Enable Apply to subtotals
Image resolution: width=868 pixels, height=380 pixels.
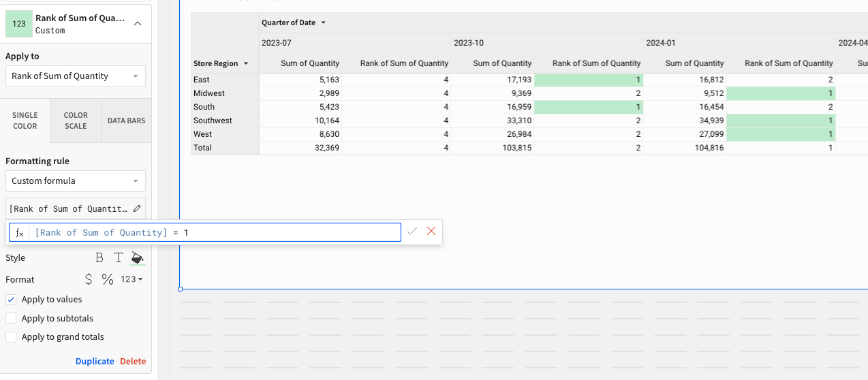point(11,318)
